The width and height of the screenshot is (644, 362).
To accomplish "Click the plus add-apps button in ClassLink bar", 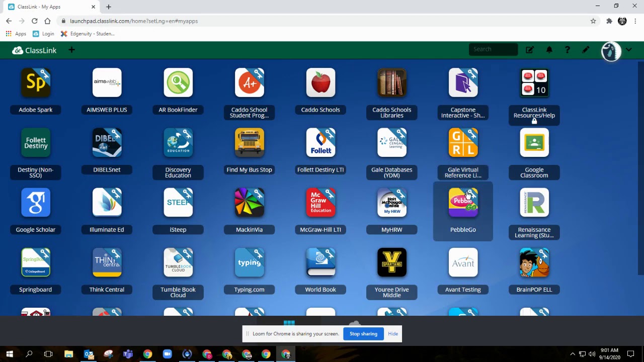I will 71,50.
